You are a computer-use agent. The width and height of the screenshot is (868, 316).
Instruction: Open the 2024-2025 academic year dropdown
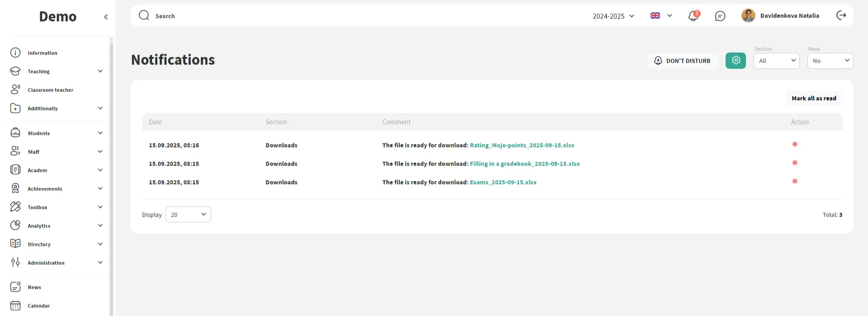click(613, 16)
